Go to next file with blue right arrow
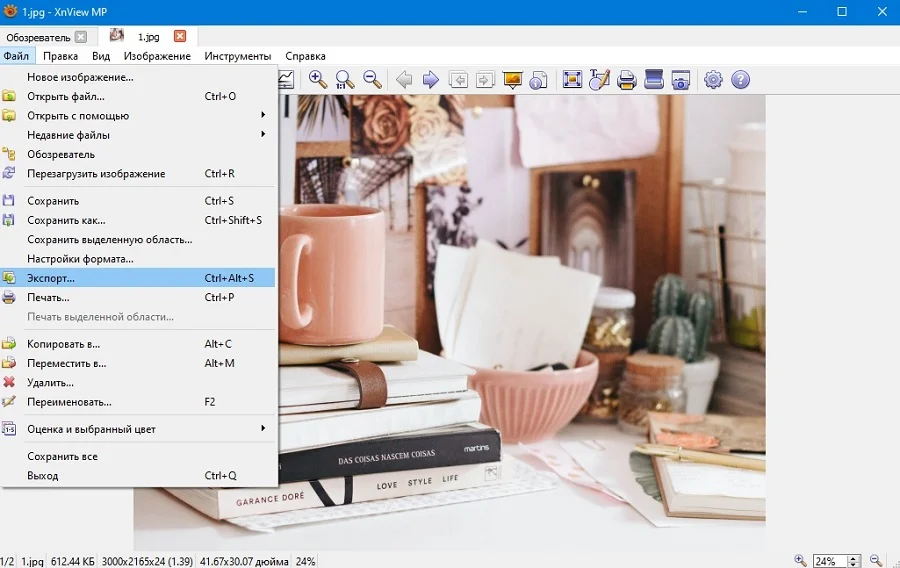The image size is (900, 568). (430, 79)
